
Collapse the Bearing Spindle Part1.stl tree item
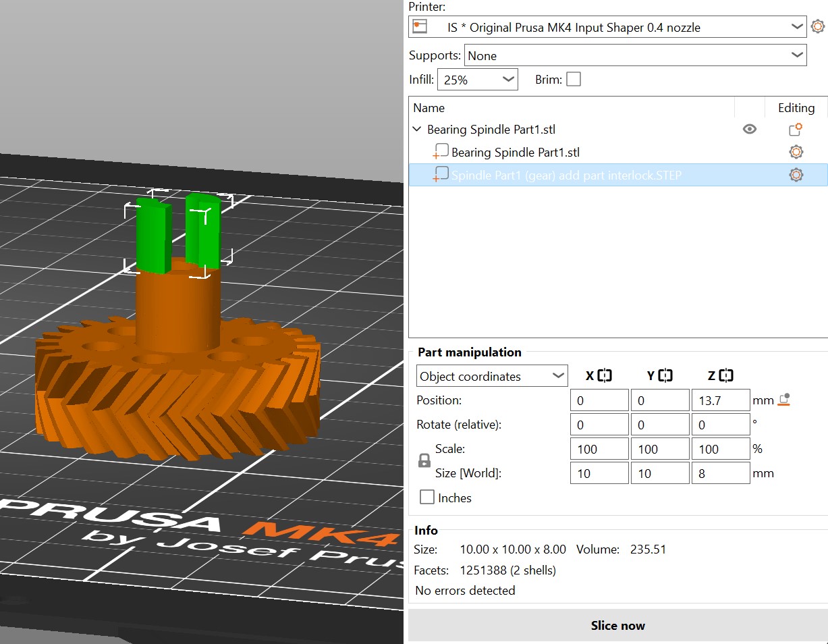tap(416, 129)
